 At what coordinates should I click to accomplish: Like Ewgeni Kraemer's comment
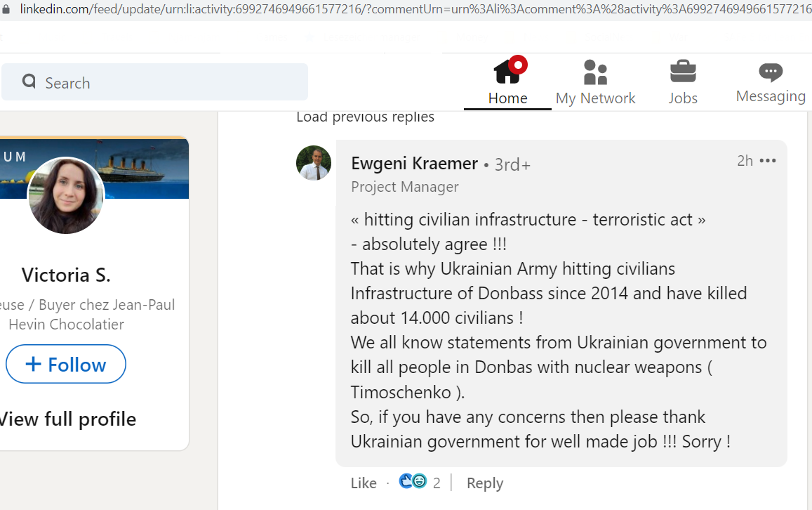pos(364,483)
